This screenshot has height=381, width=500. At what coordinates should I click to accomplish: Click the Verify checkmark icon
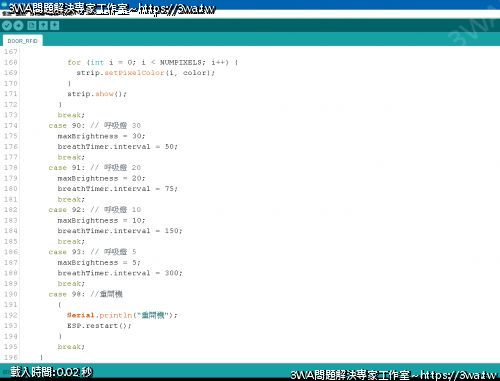(7, 26)
